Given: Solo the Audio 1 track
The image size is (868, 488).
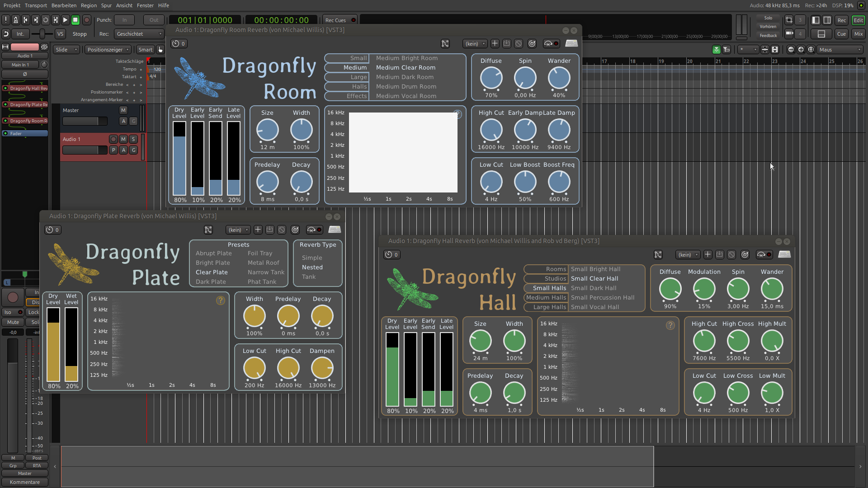Looking at the screenshot, I should pos(133,139).
